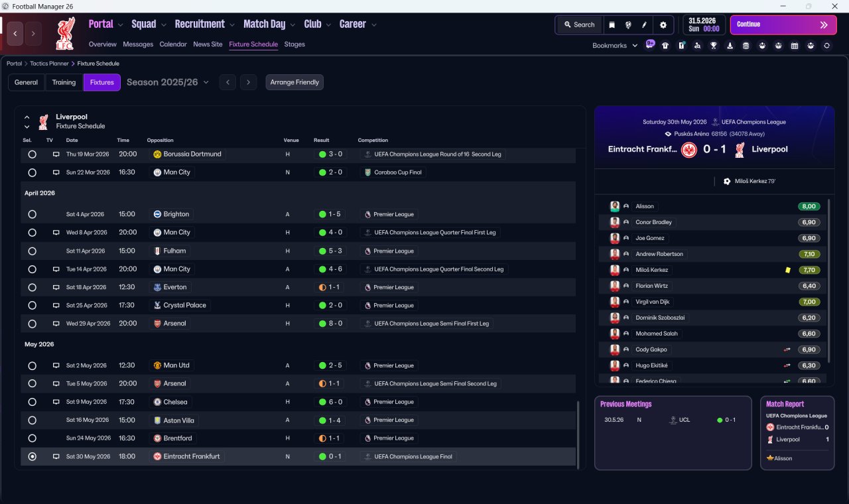Viewport: 849px width, 504px height.
Task: Open the training cone bookmark shortcut
Action: pos(730,46)
